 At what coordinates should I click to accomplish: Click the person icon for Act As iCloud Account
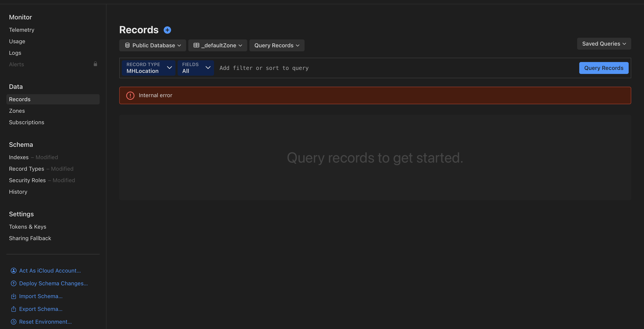pos(13,271)
